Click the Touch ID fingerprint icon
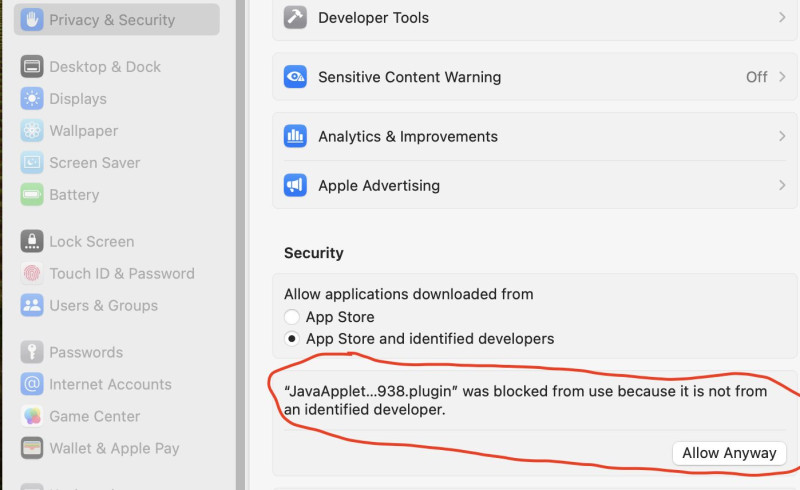 32,274
